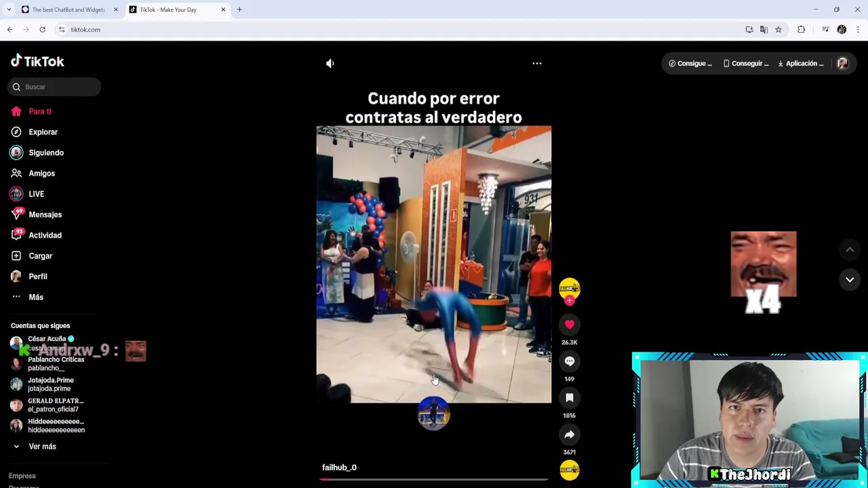868x488 pixels.
Task: Click the Consigue... coins button
Action: tap(690, 64)
